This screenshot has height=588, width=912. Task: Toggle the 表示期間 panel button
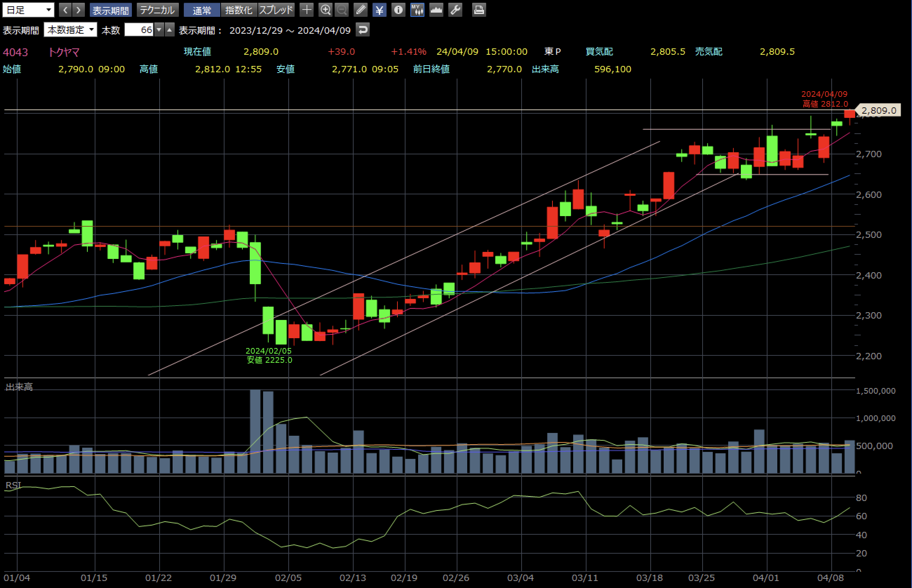111,10
